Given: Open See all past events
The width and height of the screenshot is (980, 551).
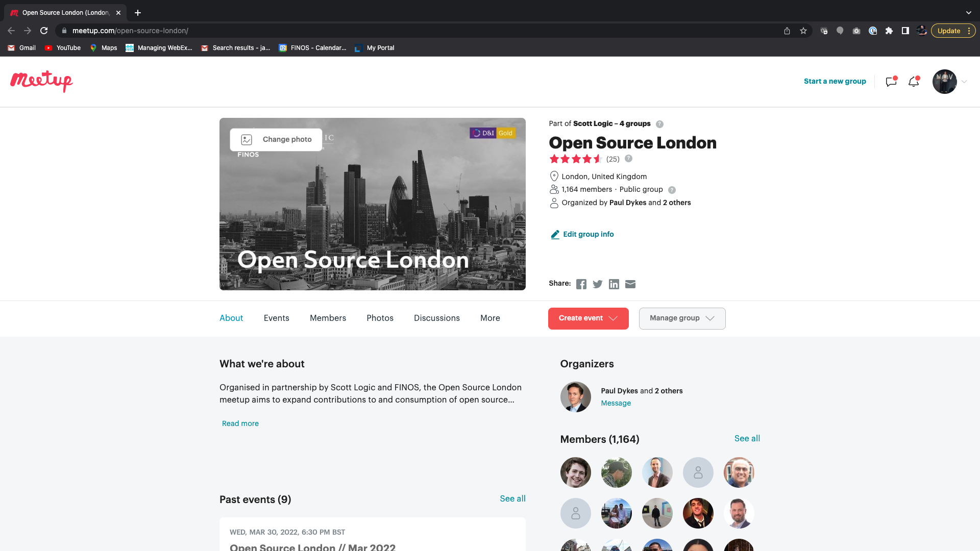Looking at the screenshot, I should click(x=512, y=499).
